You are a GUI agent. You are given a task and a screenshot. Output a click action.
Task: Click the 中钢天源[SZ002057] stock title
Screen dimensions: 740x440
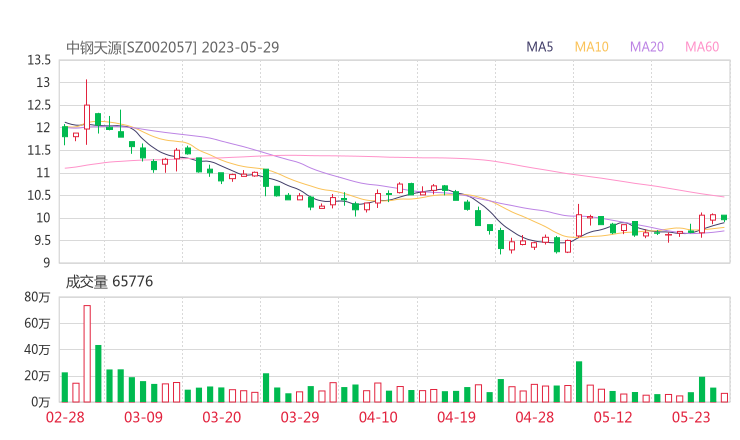click(x=131, y=47)
